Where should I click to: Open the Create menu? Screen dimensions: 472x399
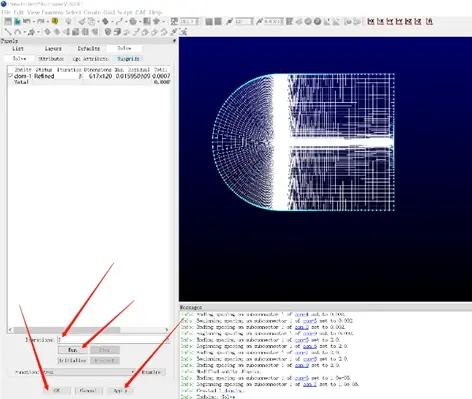click(92, 12)
